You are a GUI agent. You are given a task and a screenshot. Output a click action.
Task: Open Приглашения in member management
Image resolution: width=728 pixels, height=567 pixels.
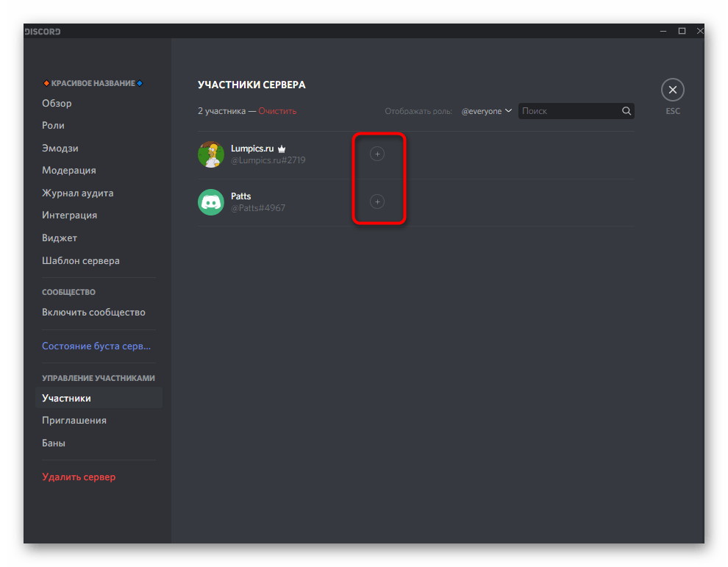pyautogui.click(x=74, y=420)
